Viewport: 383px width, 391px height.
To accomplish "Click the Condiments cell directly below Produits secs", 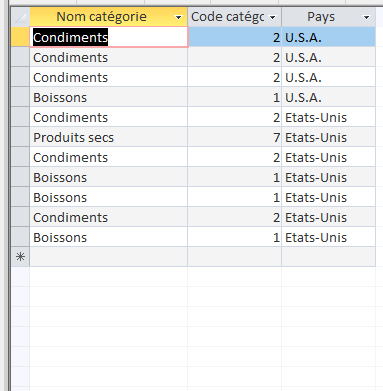I will tap(109, 157).
